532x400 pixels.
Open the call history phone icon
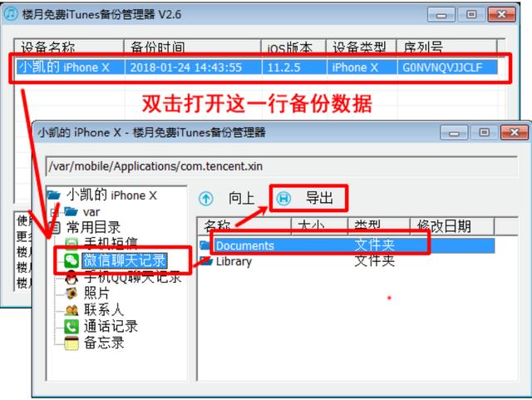pyautogui.click(x=71, y=326)
